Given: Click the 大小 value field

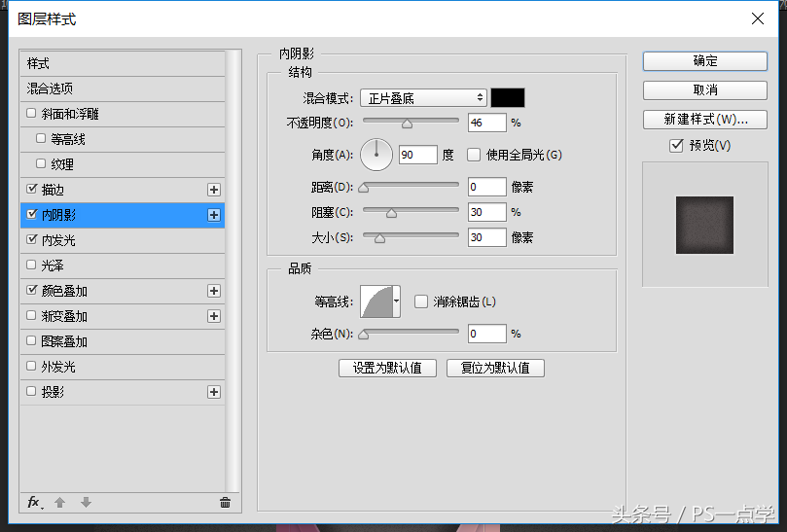Looking at the screenshot, I should [486, 237].
